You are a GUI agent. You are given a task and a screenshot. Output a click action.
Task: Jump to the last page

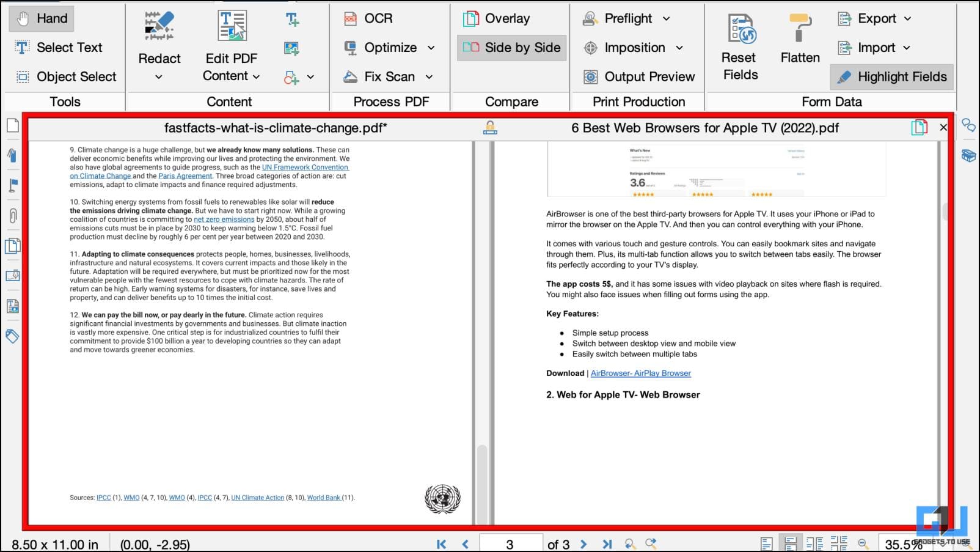(607, 544)
